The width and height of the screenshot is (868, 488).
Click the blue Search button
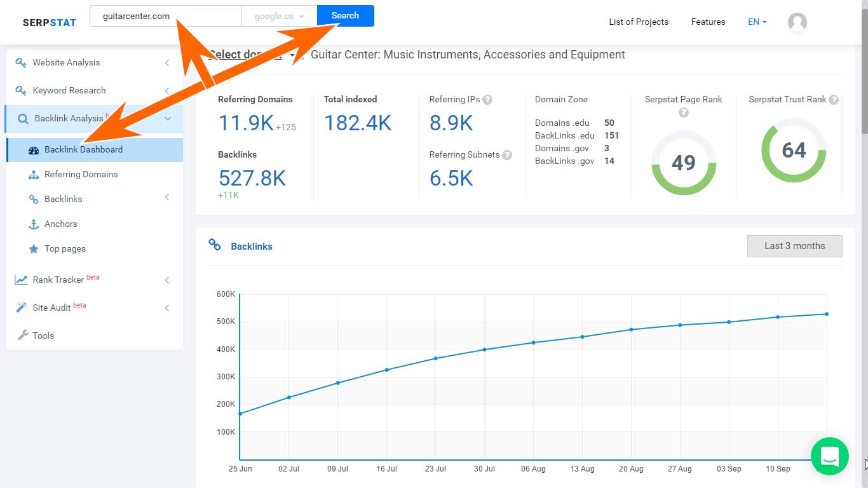click(346, 16)
